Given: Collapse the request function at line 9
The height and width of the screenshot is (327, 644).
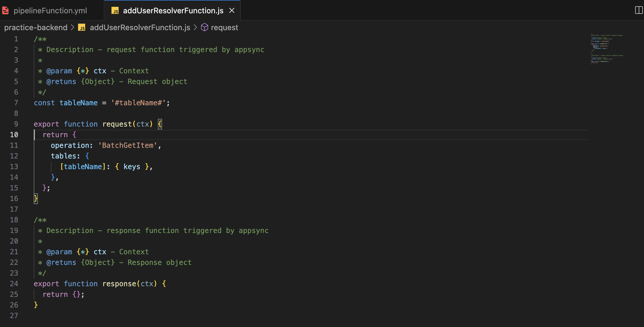Looking at the screenshot, I should tap(26, 124).
